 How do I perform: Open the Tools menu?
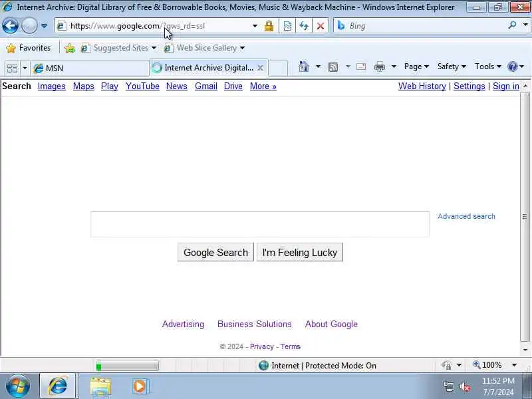pyautogui.click(x=488, y=66)
